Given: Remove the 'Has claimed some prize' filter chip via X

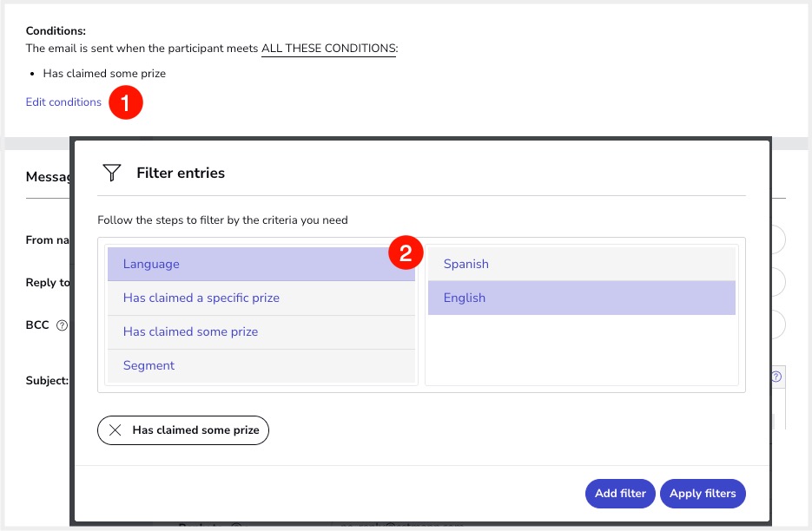Looking at the screenshot, I should click(115, 429).
